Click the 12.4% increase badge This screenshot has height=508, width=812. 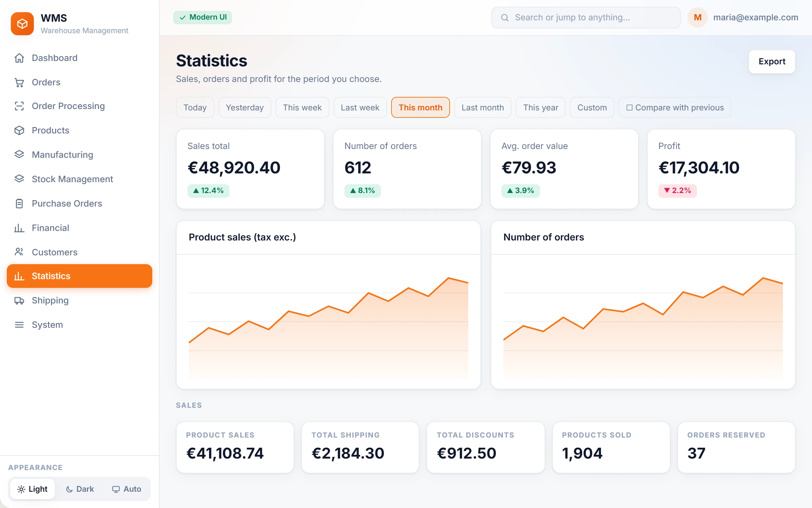click(x=208, y=191)
